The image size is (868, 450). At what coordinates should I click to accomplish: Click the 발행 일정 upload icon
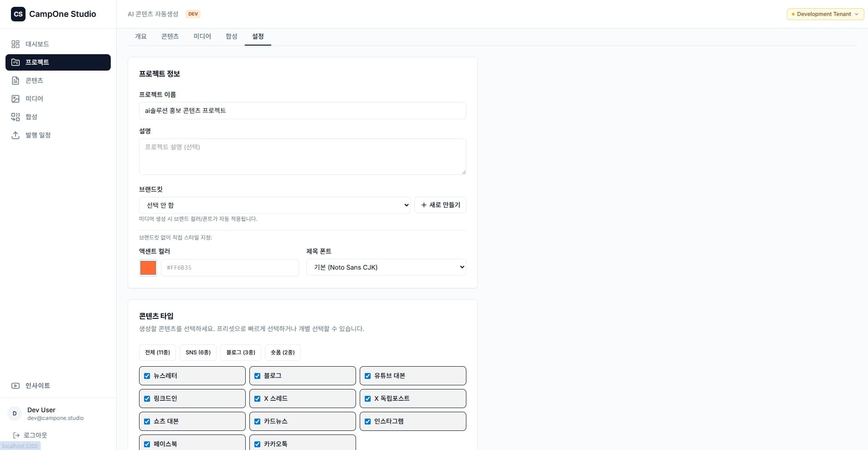[15, 135]
